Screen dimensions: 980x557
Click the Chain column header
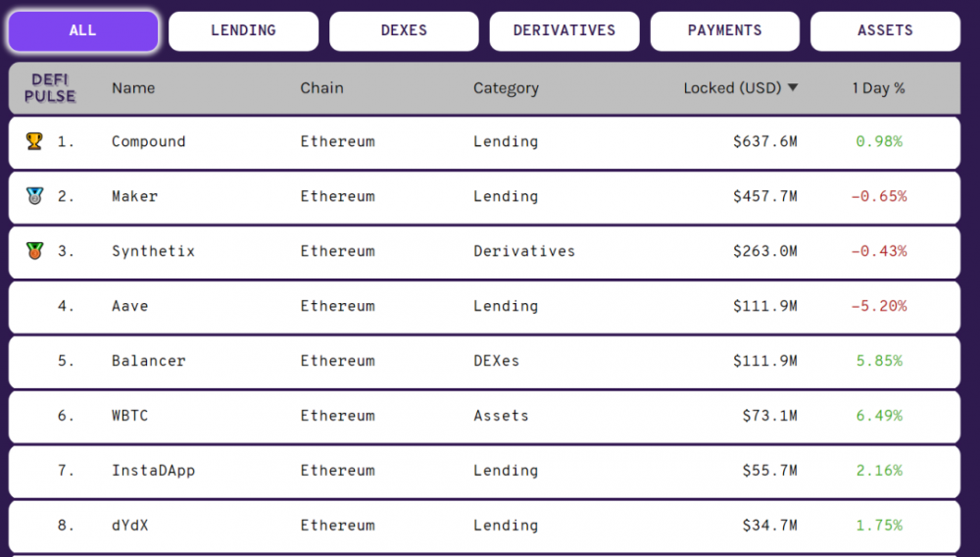[x=321, y=88]
